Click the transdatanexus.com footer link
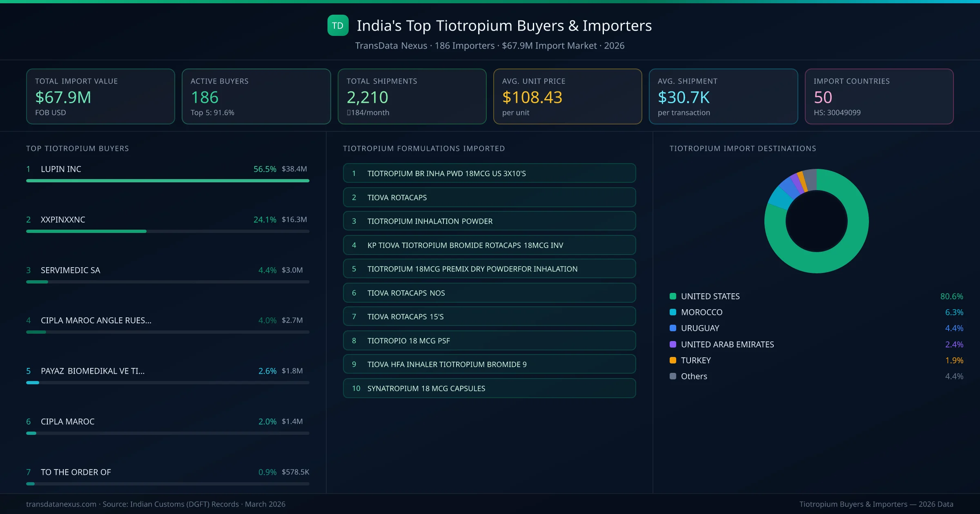980x514 pixels. point(60,504)
